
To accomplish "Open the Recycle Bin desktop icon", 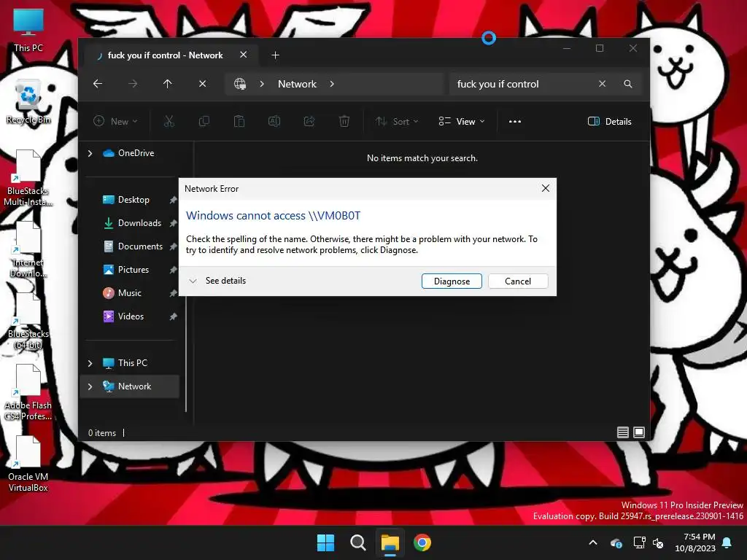I will [28, 102].
